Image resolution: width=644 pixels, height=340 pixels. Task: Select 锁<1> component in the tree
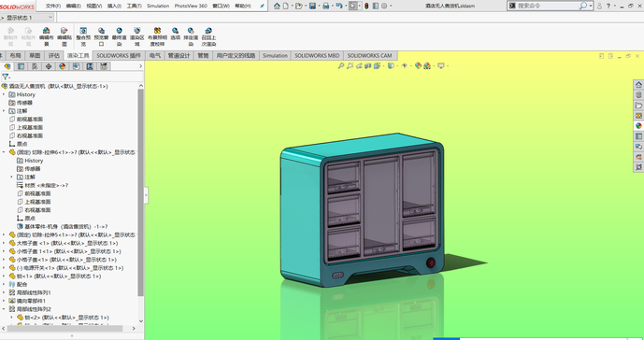(x=59, y=276)
